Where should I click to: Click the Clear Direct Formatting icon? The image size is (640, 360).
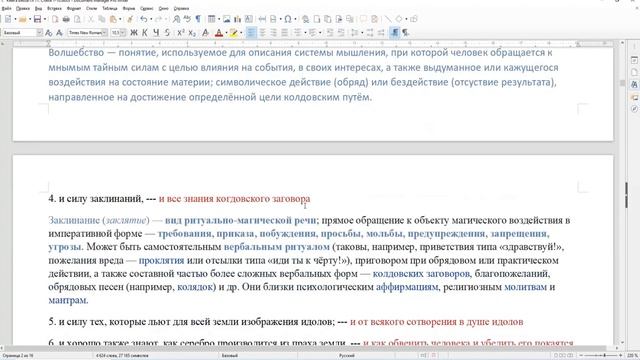click(x=205, y=33)
